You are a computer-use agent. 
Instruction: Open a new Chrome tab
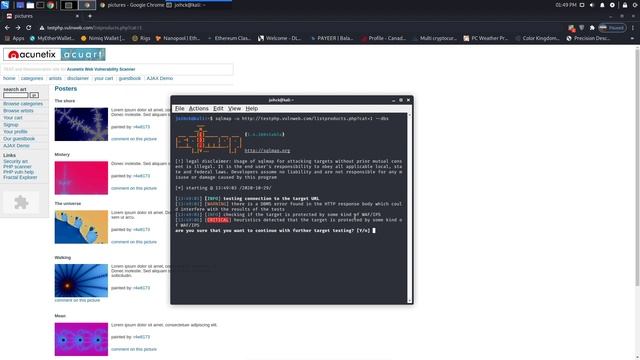[x=90, y=16]
